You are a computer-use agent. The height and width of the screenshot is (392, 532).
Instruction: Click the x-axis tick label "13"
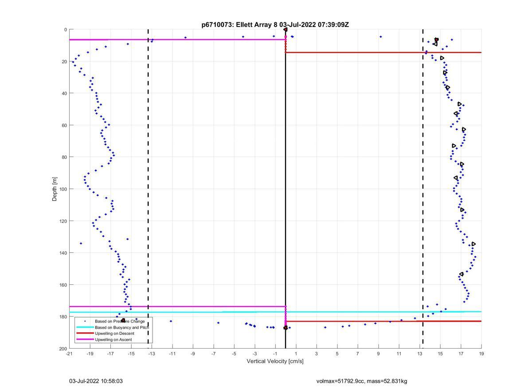pyautogui.click(x=419, y=354)
